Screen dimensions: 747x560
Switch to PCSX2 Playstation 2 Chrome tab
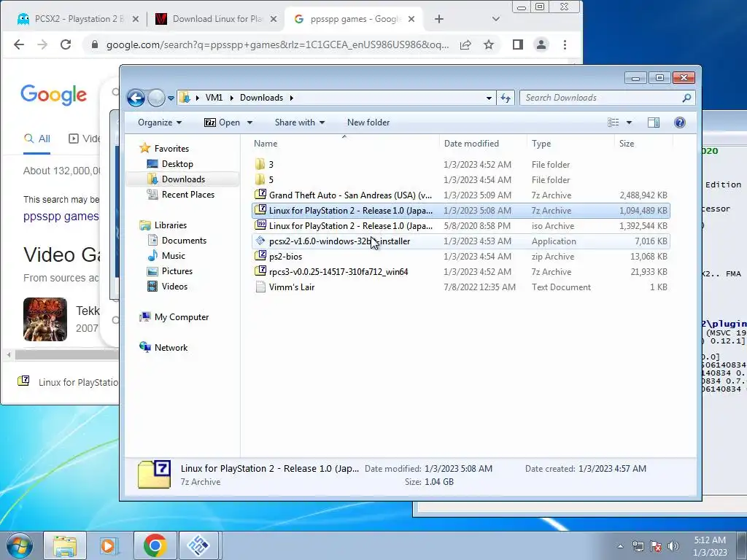[x=79, y=19]
